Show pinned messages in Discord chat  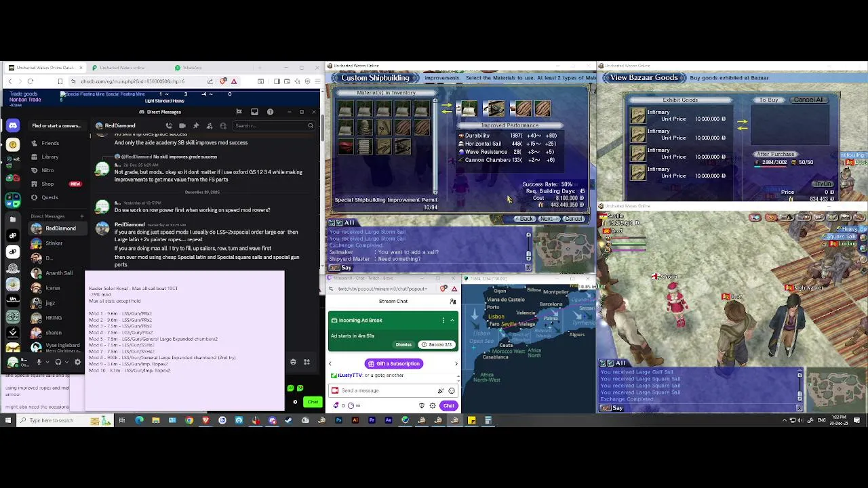pyautogui.click(x=196, y=125)
